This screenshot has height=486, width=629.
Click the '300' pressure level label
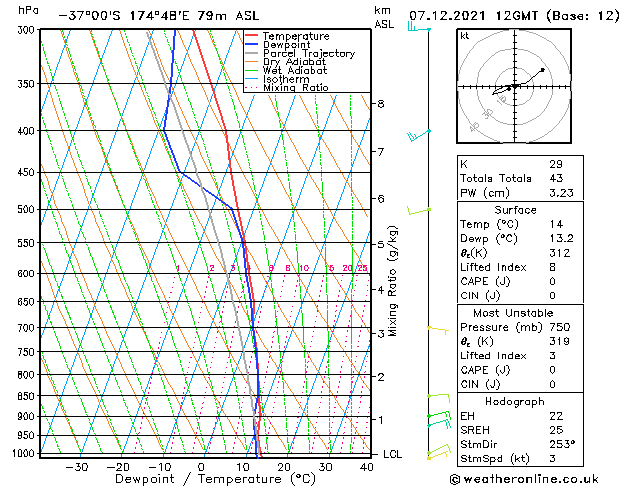tap(28, 30)
